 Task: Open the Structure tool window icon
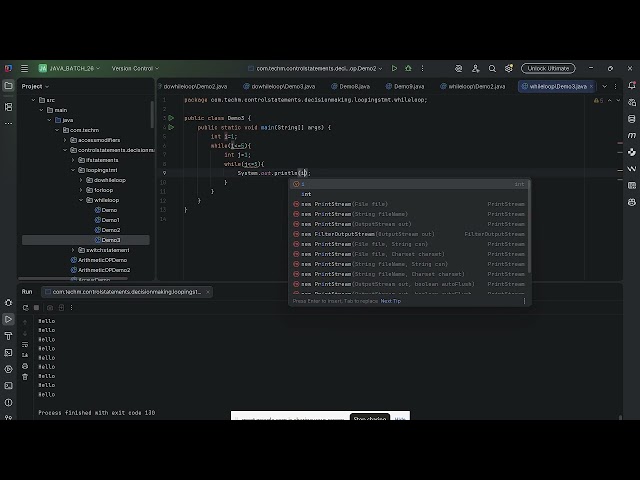(8, 107)
